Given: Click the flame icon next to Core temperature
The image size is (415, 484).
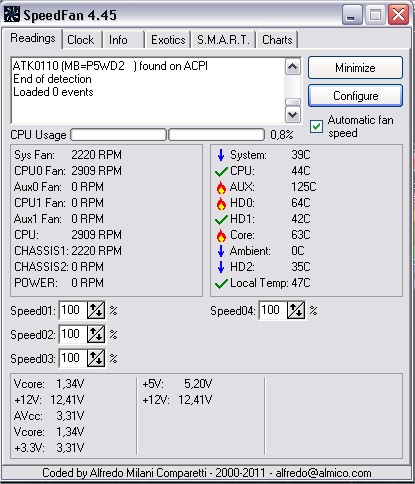Looking at the screenshot, I should point(221,235).
